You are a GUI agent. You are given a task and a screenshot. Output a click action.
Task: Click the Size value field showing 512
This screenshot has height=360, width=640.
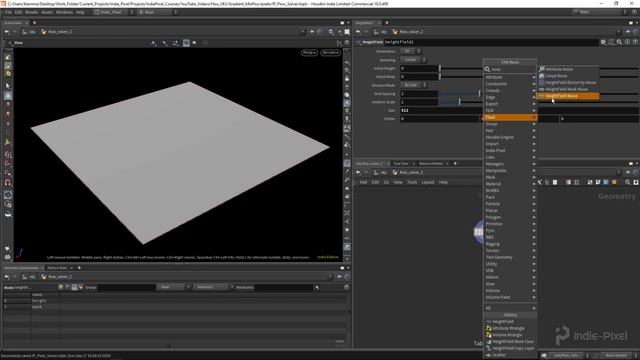point(441,110)
